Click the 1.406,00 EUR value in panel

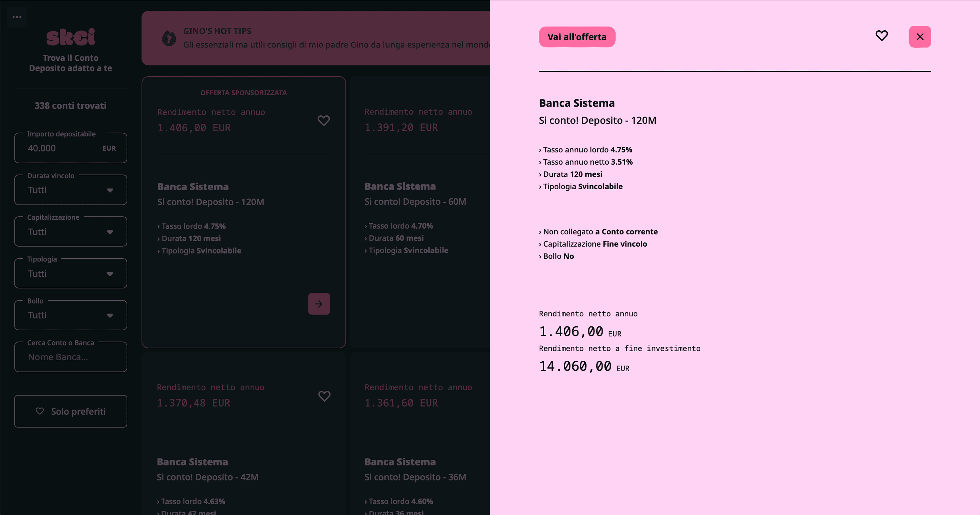(580, 332)
